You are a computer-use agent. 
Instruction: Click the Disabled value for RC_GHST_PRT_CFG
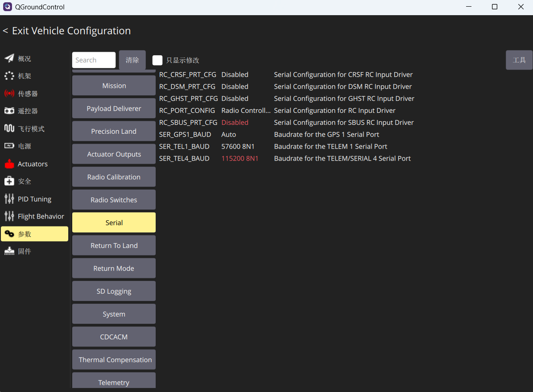pyautogui.click(x=235, y=98)
